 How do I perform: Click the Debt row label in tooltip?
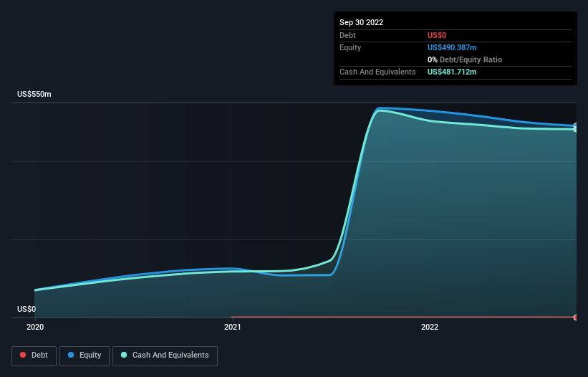pos(347,35)
